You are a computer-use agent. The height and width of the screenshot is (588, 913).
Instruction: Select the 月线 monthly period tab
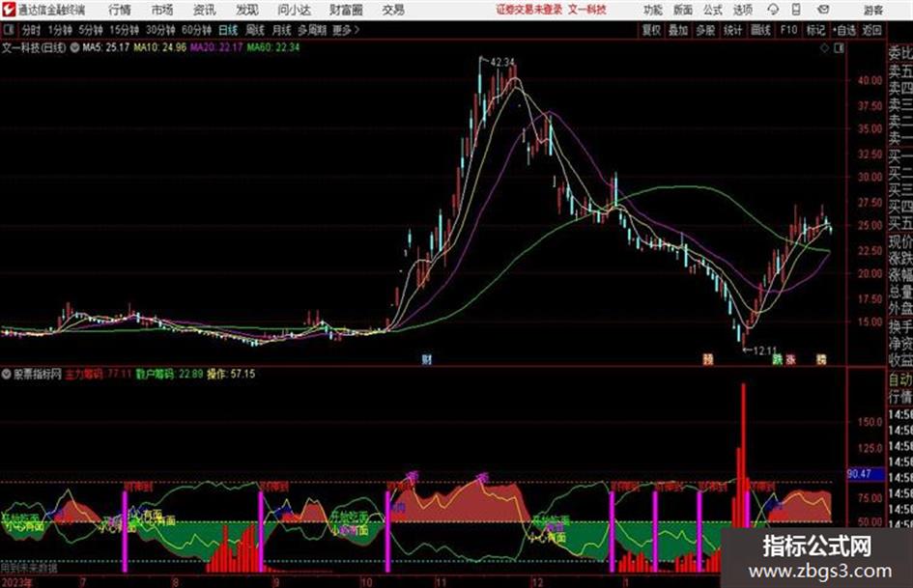click(x=282, y=30)
